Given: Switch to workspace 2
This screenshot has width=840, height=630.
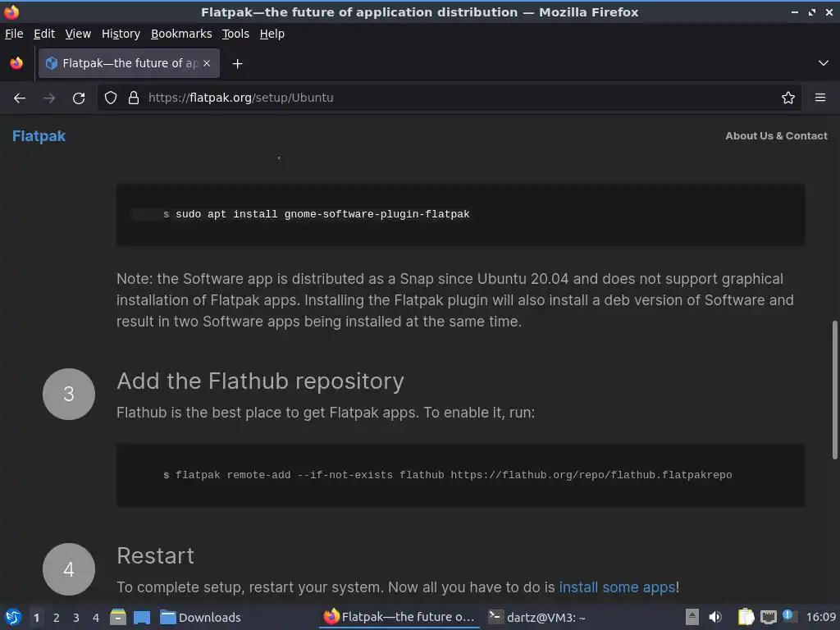Looking at the screenshot, I should [57, 617].
